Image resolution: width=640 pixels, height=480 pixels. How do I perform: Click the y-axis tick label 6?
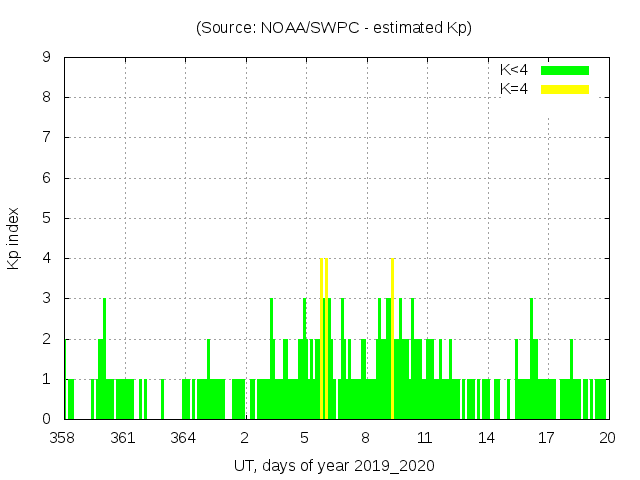click(47, 178)
